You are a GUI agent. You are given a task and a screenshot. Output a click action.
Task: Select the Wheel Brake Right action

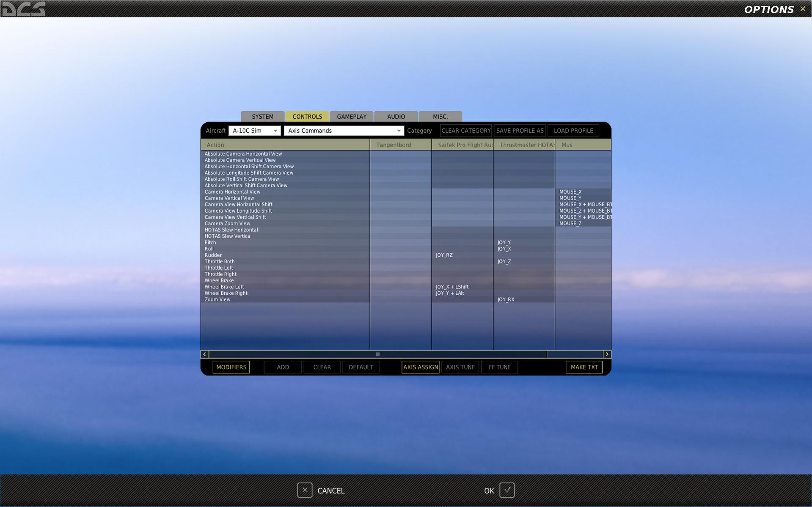285,293
